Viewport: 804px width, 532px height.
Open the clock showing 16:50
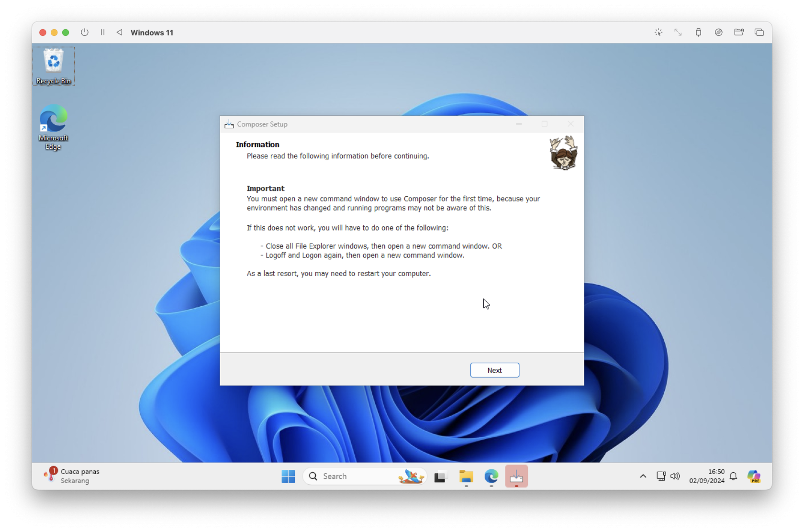pos(707,476)
